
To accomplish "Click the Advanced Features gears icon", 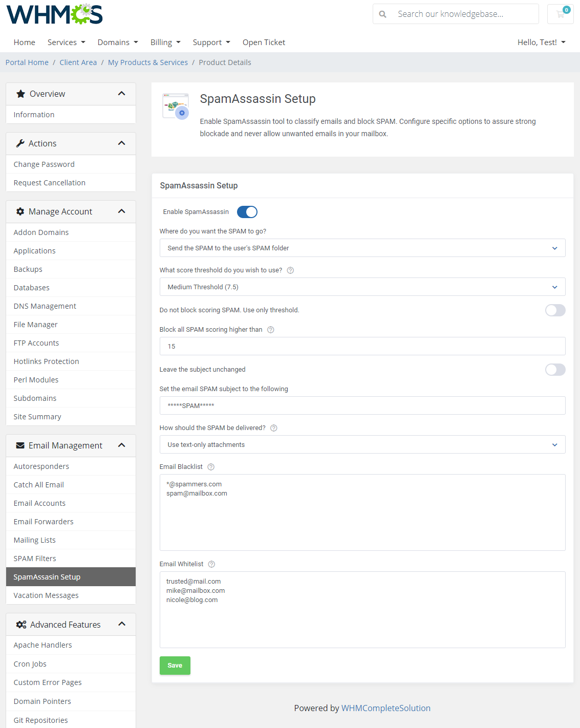I will point(21,625).
